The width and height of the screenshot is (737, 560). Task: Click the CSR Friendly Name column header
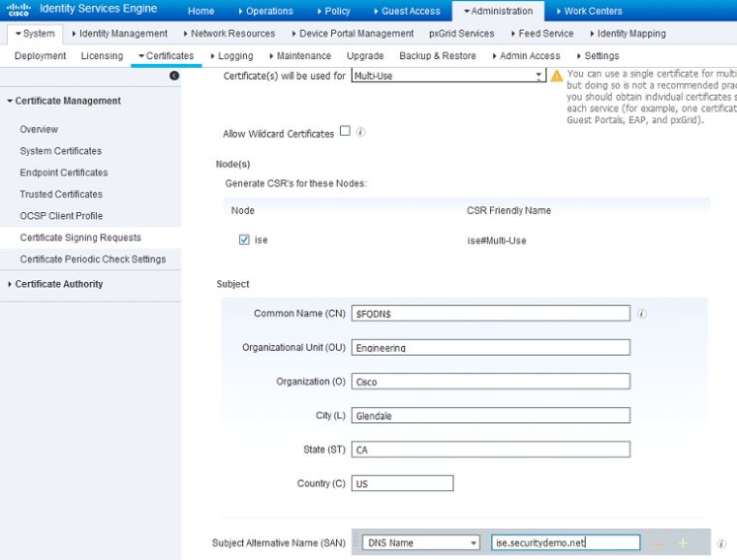(x=508, y=210)
